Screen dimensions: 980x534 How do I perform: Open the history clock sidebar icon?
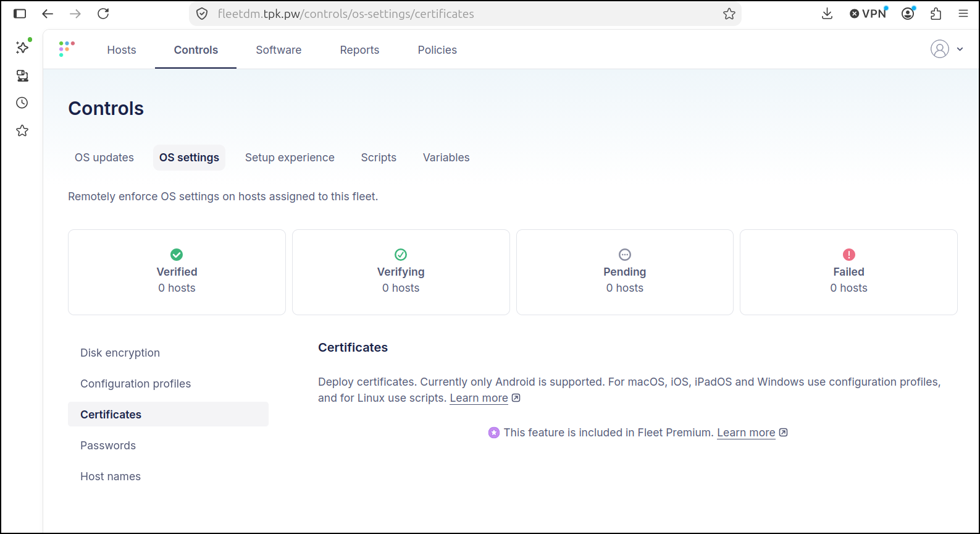[x=22, y=103]
